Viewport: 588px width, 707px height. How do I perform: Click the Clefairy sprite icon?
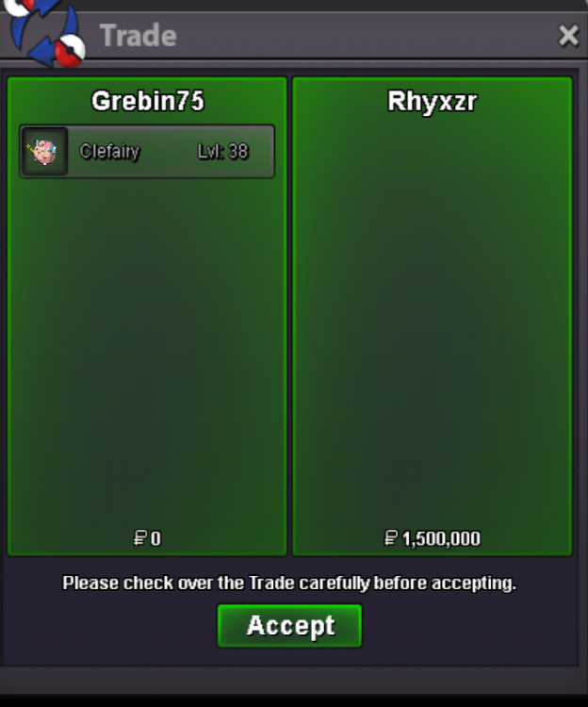[x=44, y=152]
